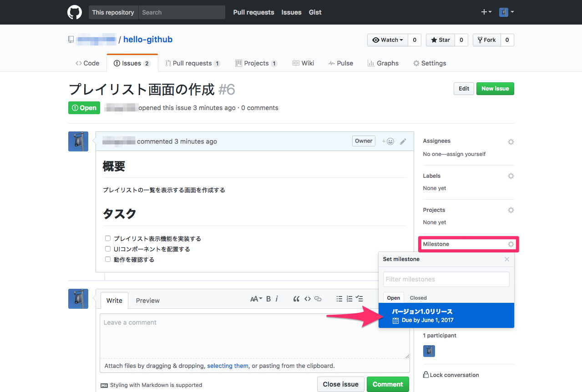Insert a code snippet in the comment
The image size is (582, 392).
307,299
